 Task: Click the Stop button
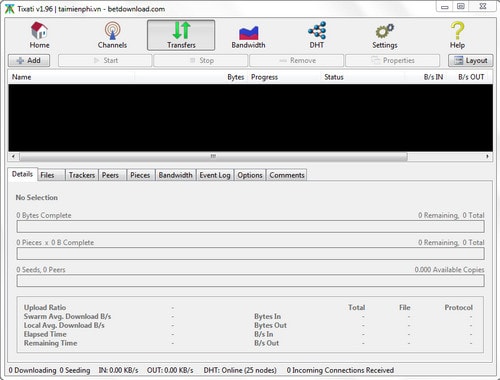coord(201,61)
